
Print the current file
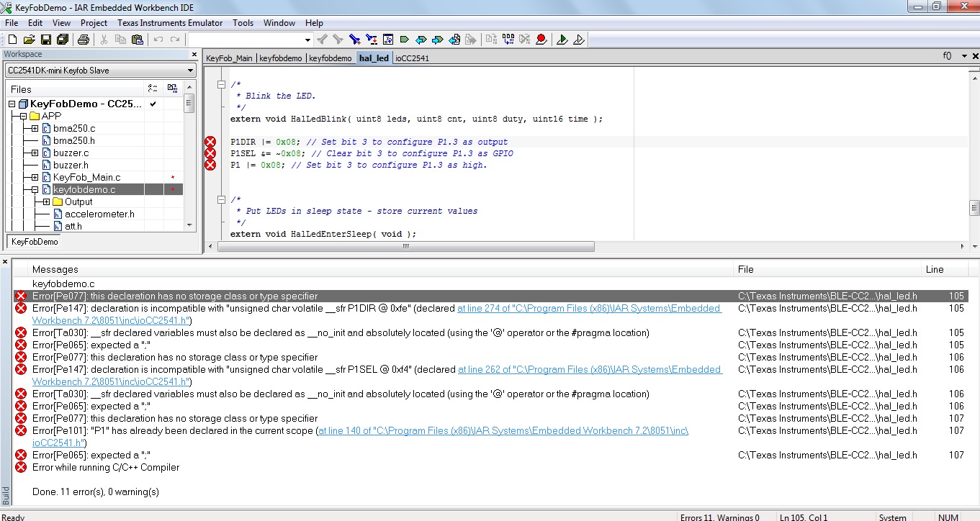click(83, 40)
